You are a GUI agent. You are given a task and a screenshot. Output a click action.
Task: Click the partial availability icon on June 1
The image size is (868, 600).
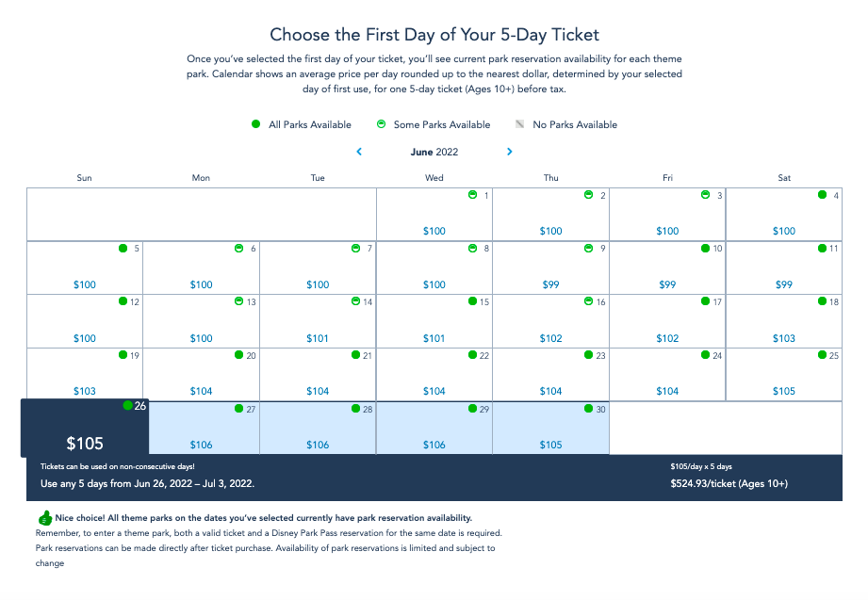point(472,195)
